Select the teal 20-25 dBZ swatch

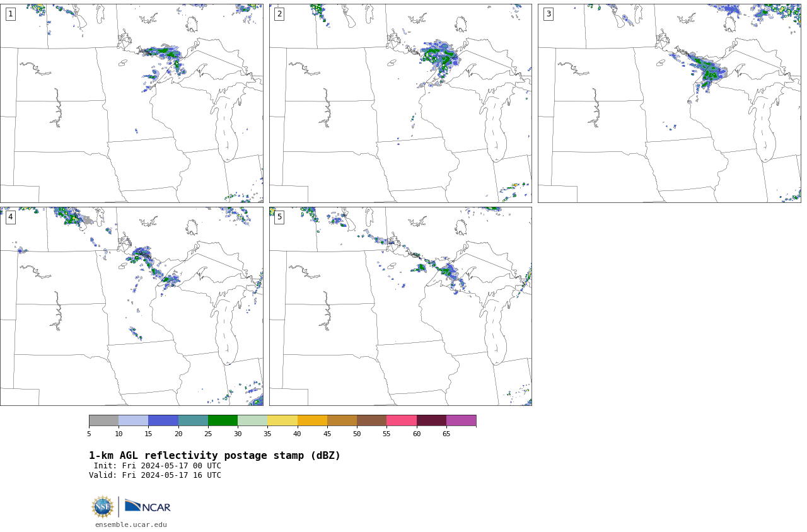pyautogui.click(x=193, y=420)
